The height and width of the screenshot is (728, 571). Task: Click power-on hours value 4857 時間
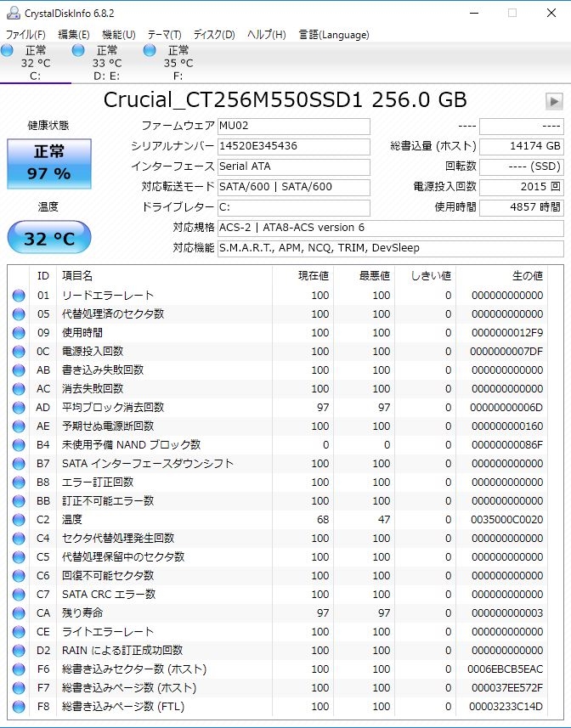coord(522,207)
